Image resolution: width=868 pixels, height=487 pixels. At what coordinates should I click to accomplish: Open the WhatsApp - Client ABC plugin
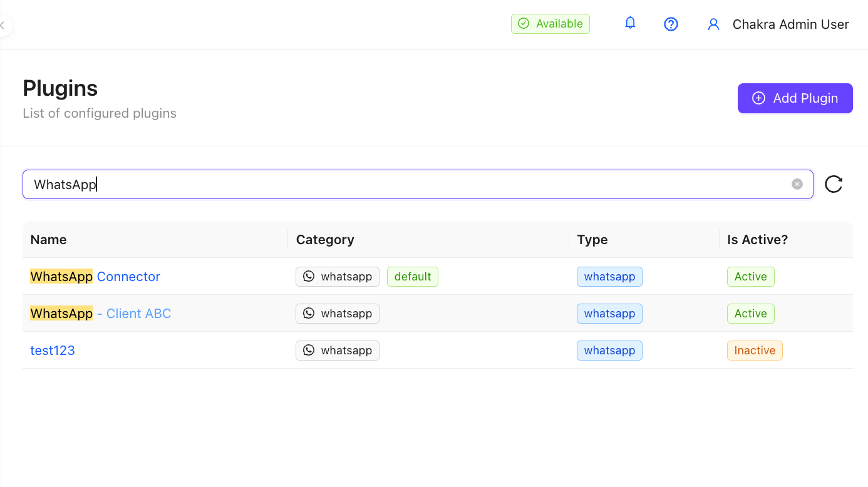[100, 313]
